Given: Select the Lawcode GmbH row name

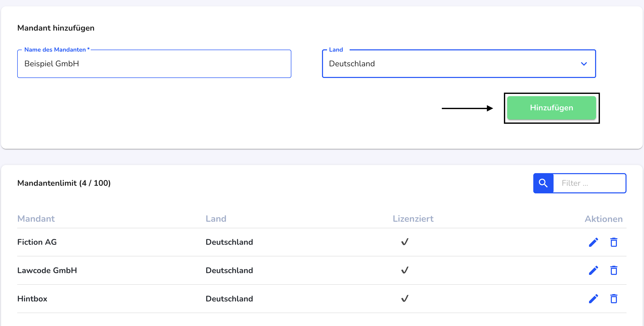Looking at the screenshot, I should pos(47,270).
